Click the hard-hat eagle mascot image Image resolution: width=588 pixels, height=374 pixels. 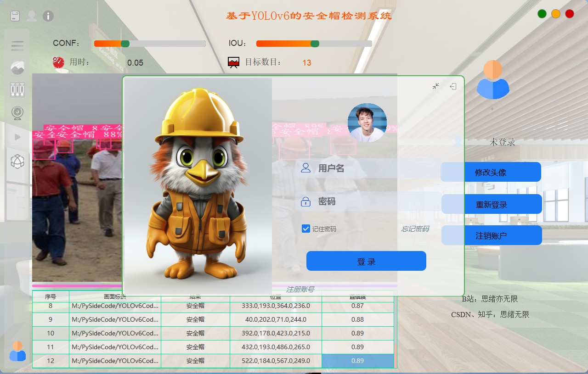[x=198, y=186]
